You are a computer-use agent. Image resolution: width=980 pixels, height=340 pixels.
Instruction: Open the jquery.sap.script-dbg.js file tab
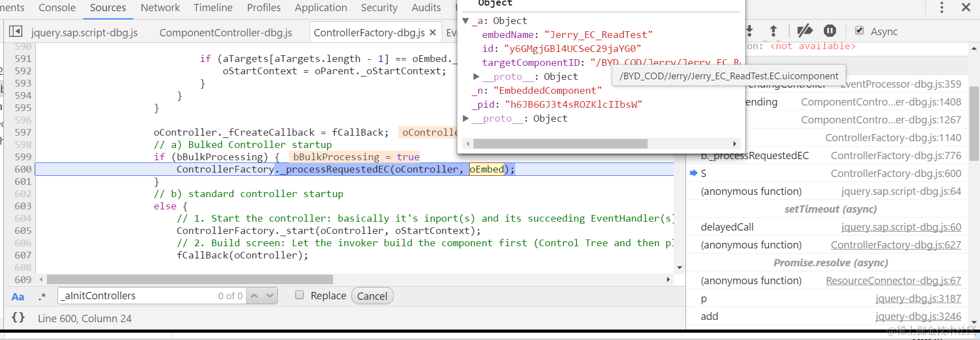[84, 32]
